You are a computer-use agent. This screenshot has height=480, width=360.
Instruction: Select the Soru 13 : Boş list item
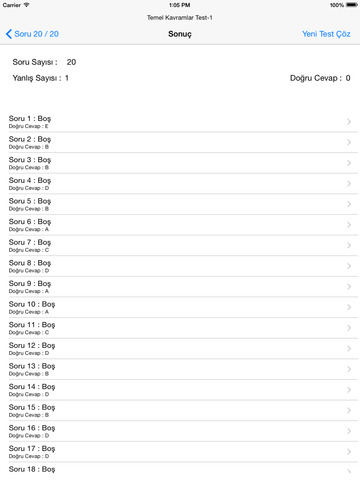[x=183, y=369]
